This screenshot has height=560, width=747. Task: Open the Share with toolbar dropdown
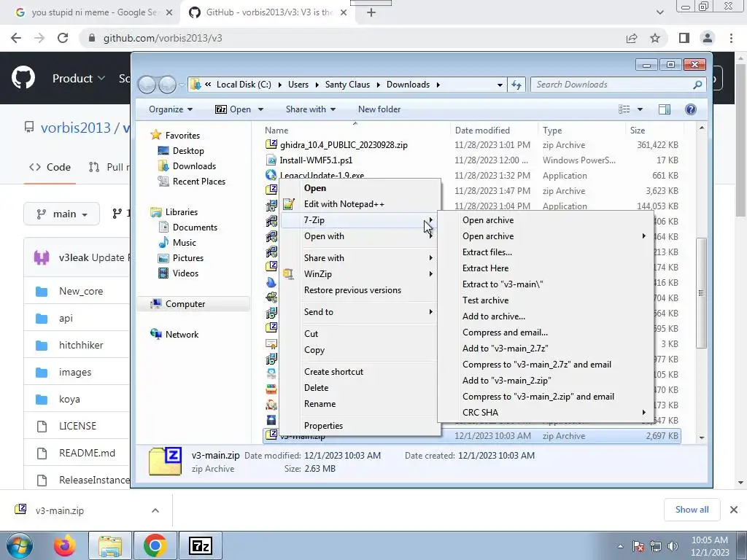pos(311,109)
